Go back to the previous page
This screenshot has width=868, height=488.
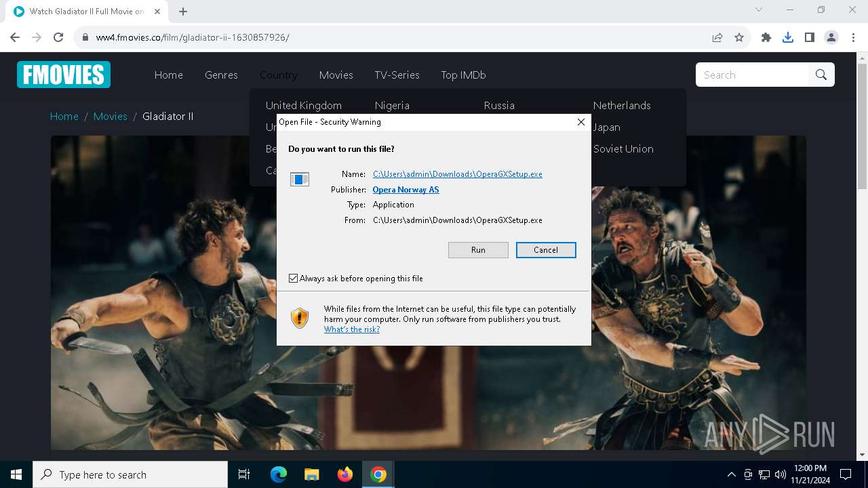tap(15, 37)
